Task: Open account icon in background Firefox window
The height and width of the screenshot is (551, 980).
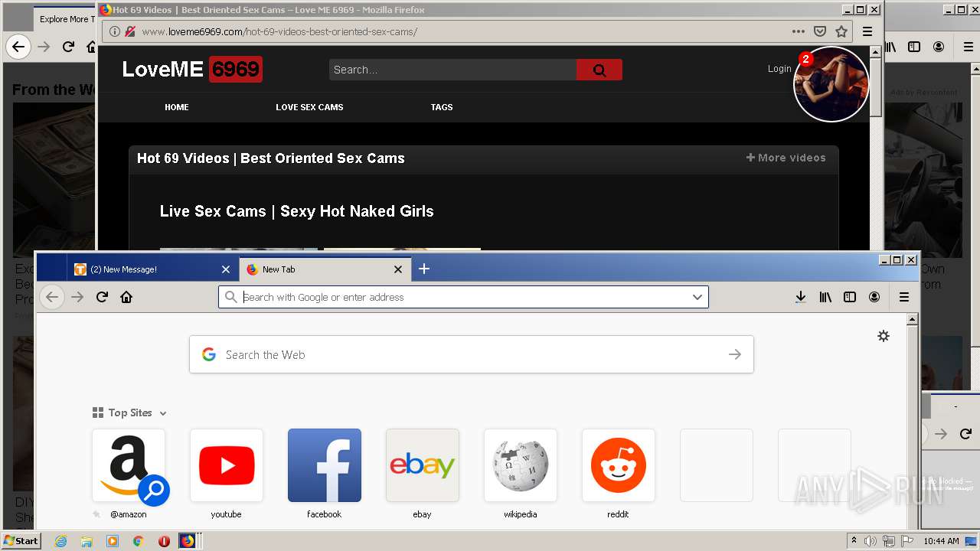Action: click(x=939, y=47)
